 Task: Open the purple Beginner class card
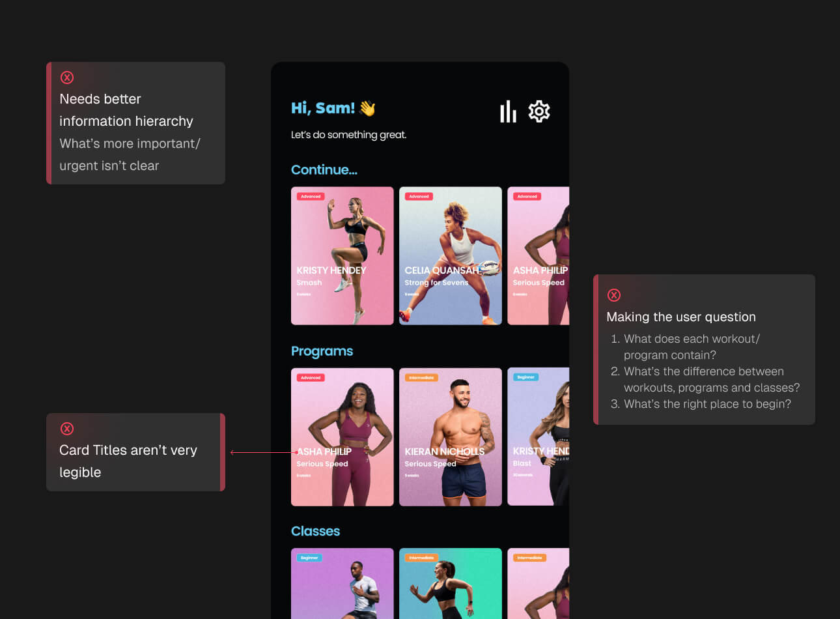click(343, 583)
